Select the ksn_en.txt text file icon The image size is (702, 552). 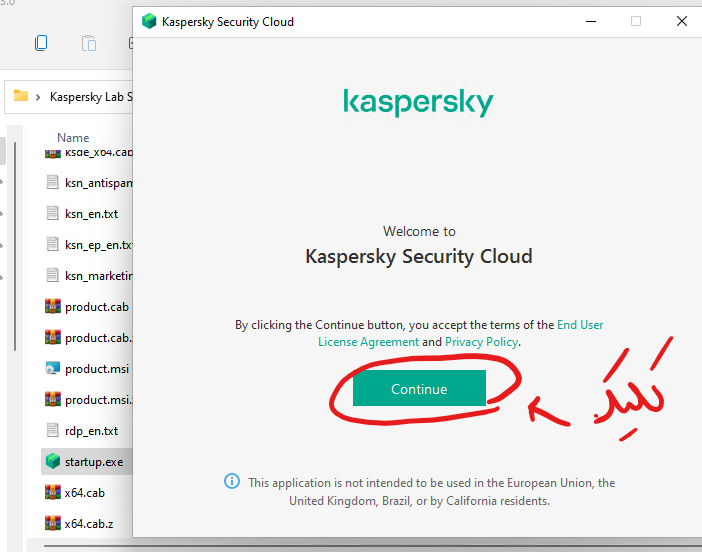point(53,213)
